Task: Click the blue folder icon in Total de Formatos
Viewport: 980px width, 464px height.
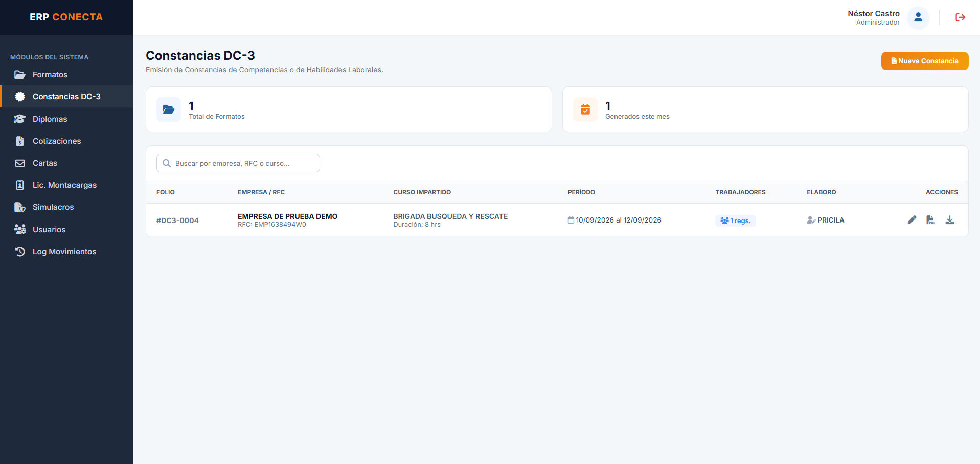Action: coord(169,109)
